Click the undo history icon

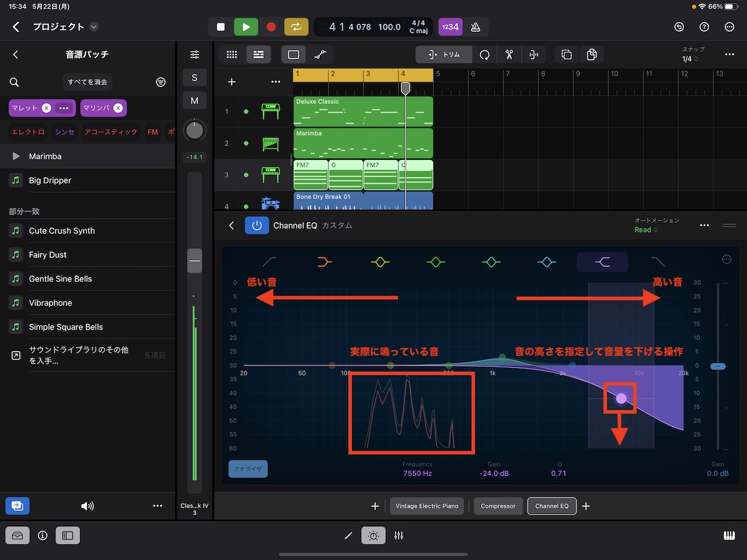click(x=679, y=27)
